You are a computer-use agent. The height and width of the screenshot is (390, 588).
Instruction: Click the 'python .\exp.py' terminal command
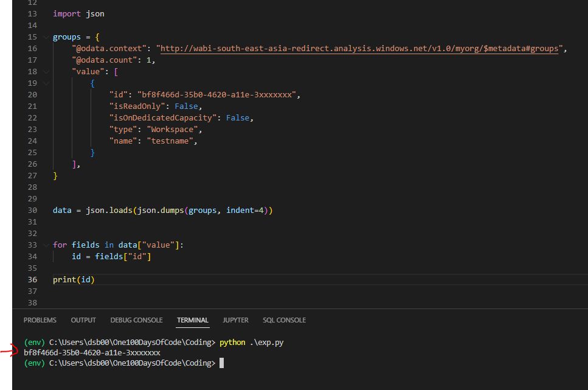(x=252, y=343)
